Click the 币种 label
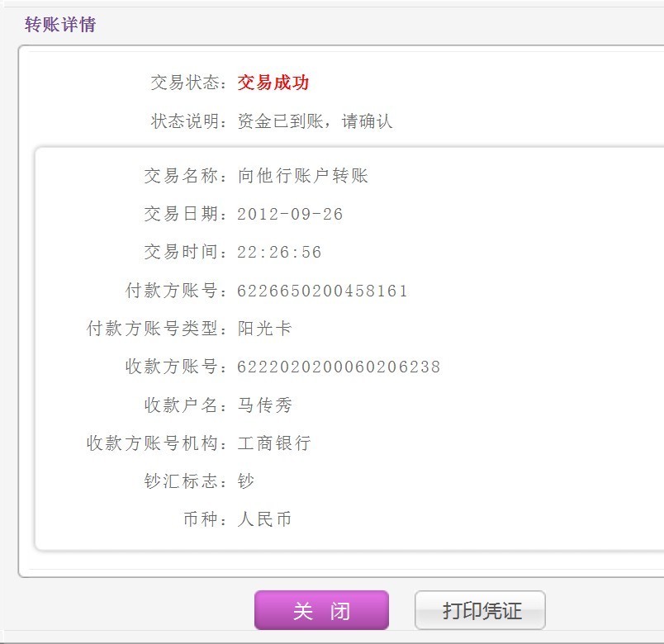 point(203,519)
